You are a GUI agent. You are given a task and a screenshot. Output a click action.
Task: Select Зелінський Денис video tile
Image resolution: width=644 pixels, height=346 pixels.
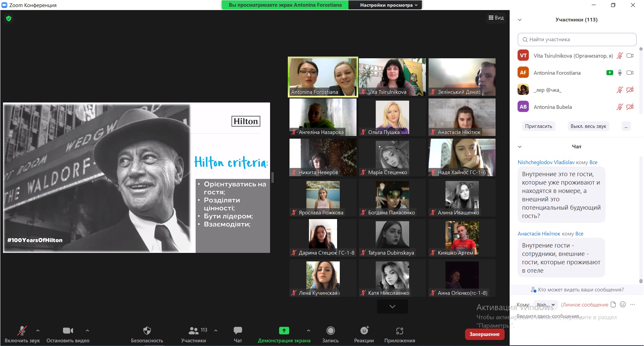[x=462, y=77]
